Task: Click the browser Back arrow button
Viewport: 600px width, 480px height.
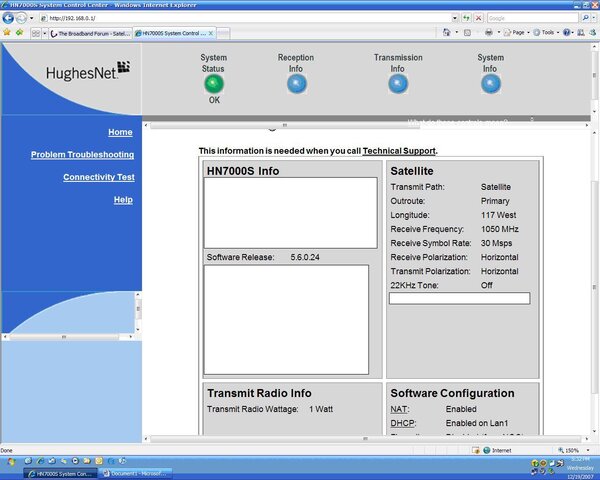Action: 8,18
